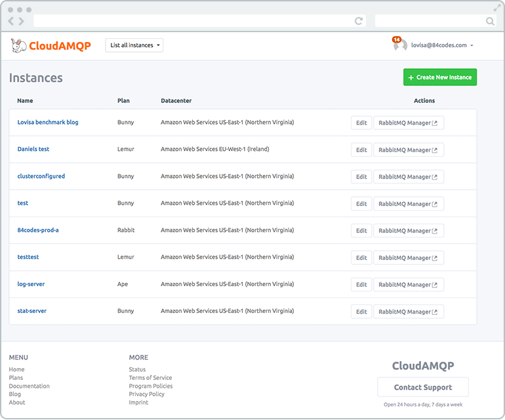The image size is (505, 420).
Task: Open RabbitMQ Manager for 84codes-prod-a
Action: click(x=409, y=231)
